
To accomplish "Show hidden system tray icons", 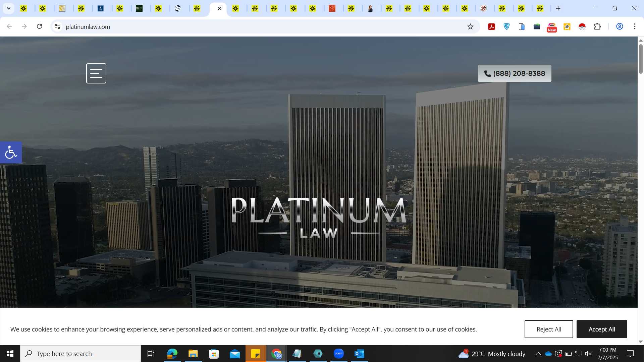I will (x=538, y=354).
